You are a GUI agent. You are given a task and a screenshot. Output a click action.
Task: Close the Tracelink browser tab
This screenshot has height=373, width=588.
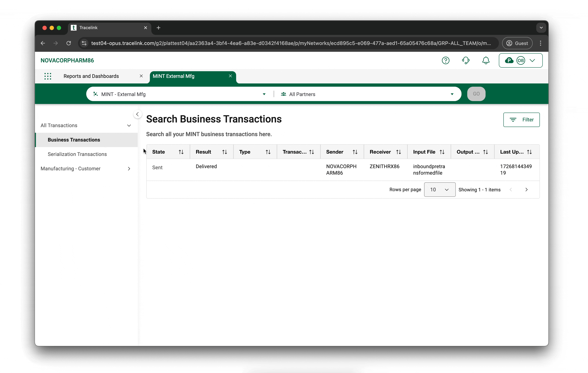[x=146, y=28]
